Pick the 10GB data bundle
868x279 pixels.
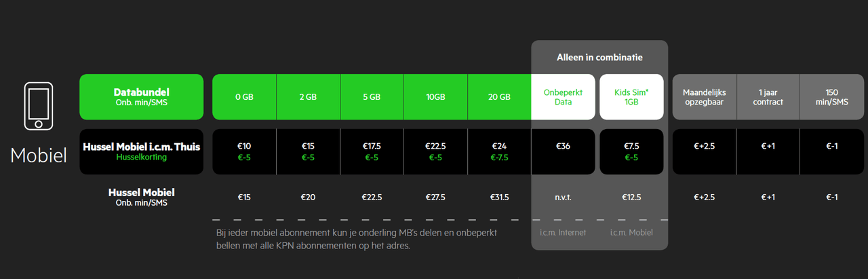(x=435, y=97)
